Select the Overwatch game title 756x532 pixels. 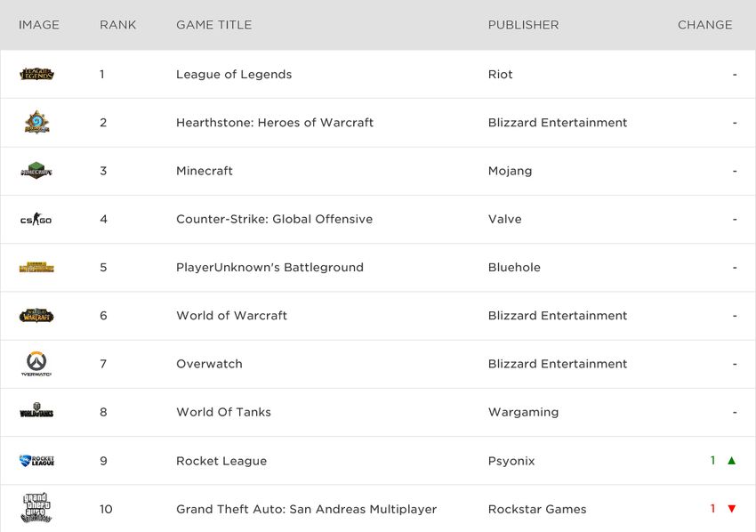(x=209, y=364)
